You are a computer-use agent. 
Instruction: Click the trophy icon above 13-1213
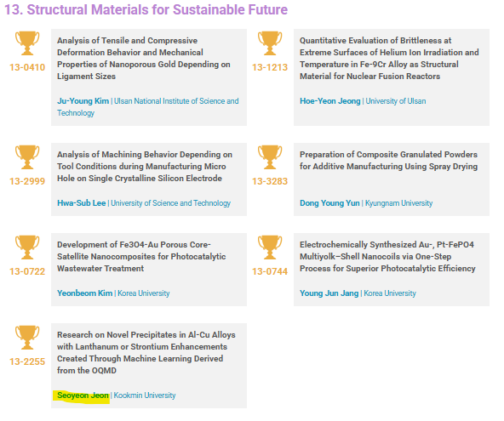click(x=270, y=43)
